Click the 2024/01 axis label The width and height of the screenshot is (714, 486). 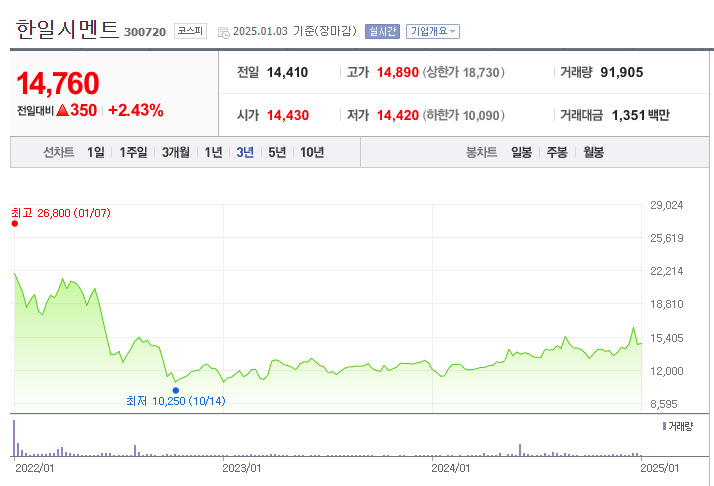[x=451, y=468]
